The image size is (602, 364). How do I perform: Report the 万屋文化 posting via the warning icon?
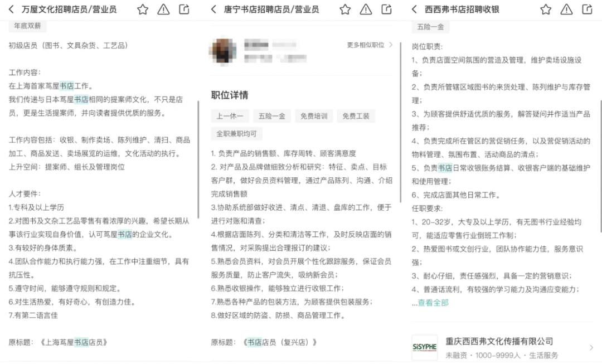point(163,9)
